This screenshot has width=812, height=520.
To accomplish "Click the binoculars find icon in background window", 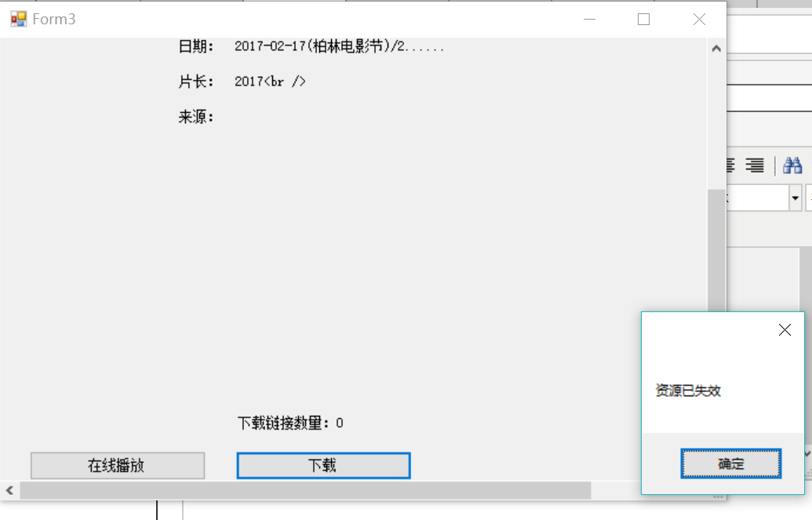I will click(x=792, y=165).
